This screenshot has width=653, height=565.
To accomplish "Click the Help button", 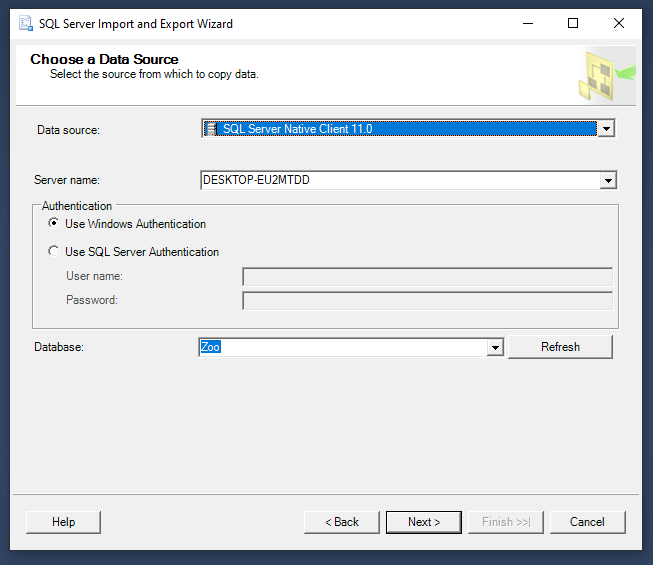I will [63, 522].
